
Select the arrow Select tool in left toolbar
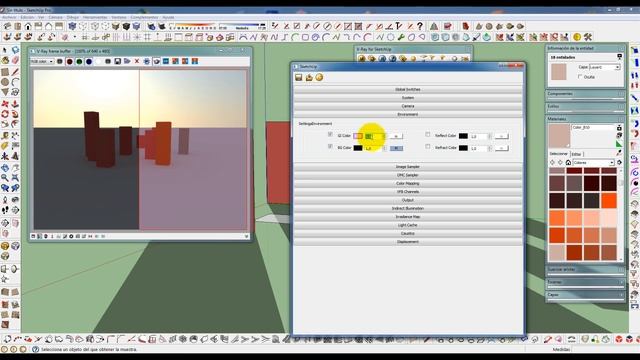[x=5, y=50]
